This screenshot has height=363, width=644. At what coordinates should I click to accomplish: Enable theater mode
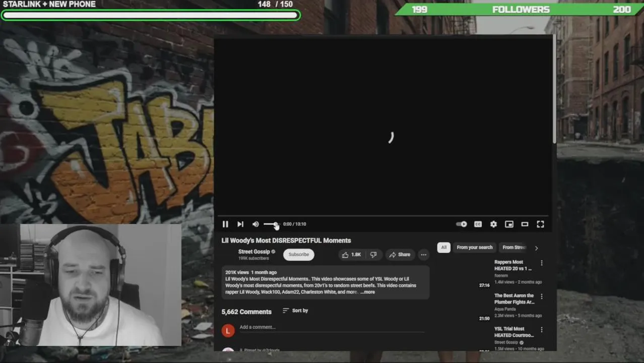[525, 224]
